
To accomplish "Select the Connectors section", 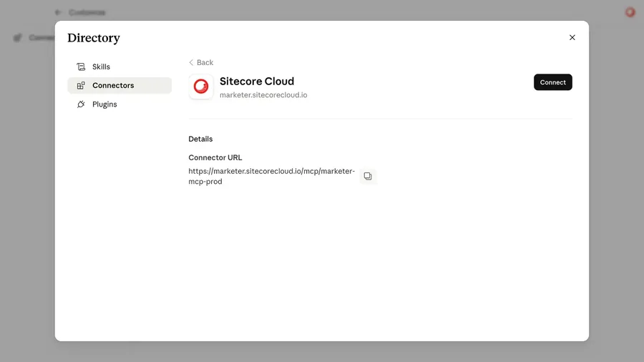I will pyautogui.click(x=119, y=85).
